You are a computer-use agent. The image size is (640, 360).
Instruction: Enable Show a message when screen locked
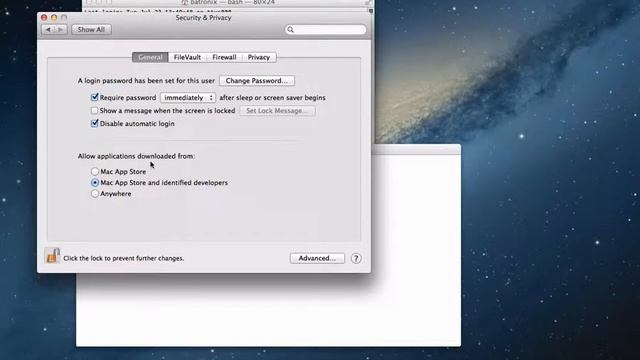coord(95,111)
